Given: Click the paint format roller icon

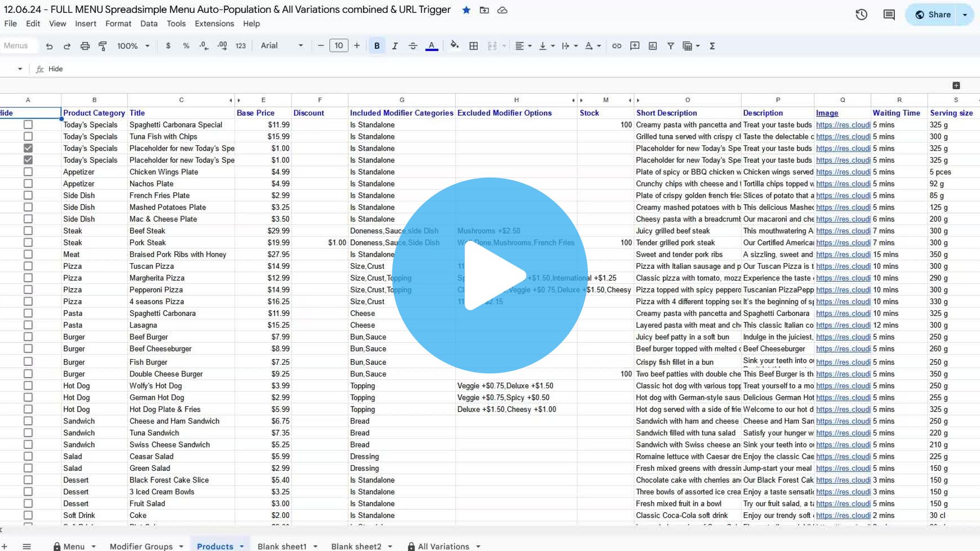Looking at the screenshot, I should [x=103, y=46].
